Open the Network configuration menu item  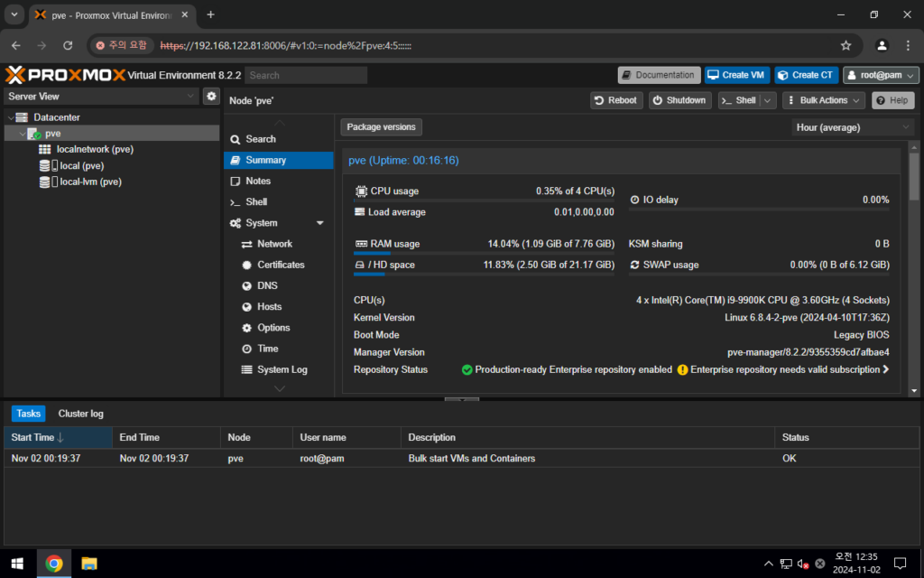tap(274, 244)
